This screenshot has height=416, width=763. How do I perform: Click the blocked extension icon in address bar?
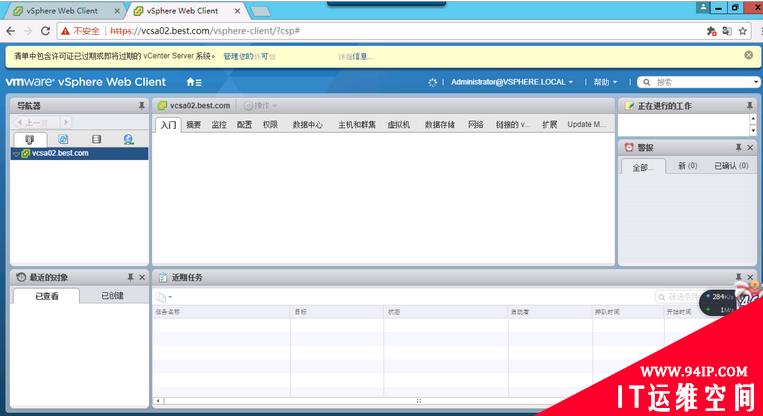click(711, 31)
